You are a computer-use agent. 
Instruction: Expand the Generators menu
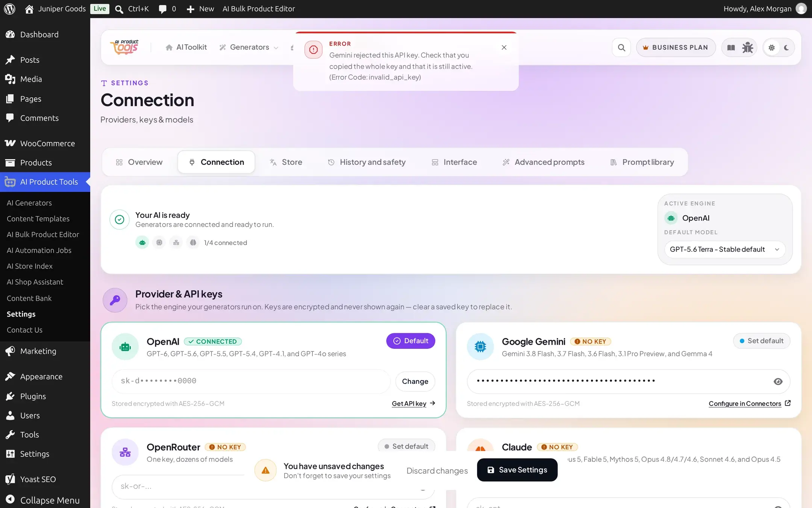pos(249,47)
